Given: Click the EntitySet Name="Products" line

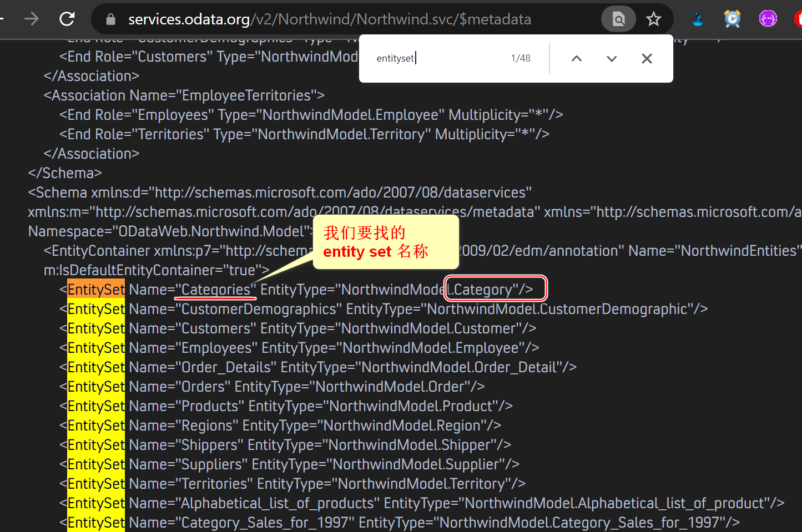Looking at the screenshot, I should pos(286,406).
